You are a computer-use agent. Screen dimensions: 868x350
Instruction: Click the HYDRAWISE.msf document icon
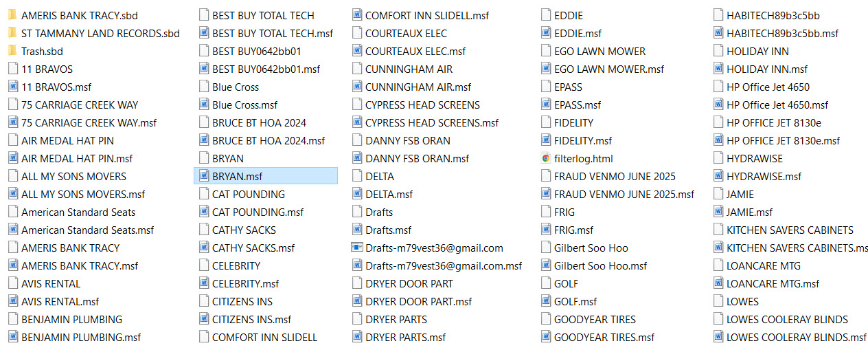[718, 176]
